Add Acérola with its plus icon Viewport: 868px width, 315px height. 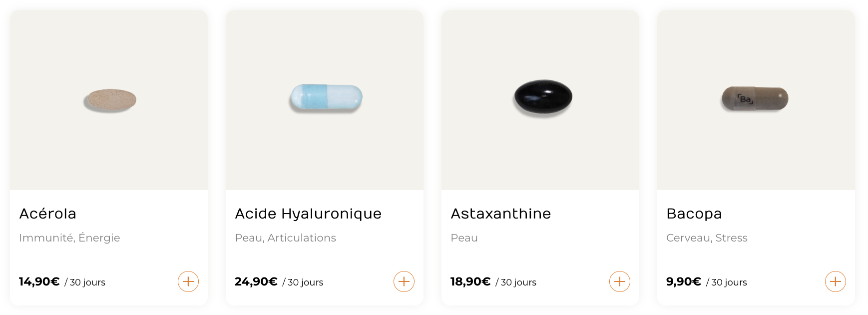[x=188, y=281]
